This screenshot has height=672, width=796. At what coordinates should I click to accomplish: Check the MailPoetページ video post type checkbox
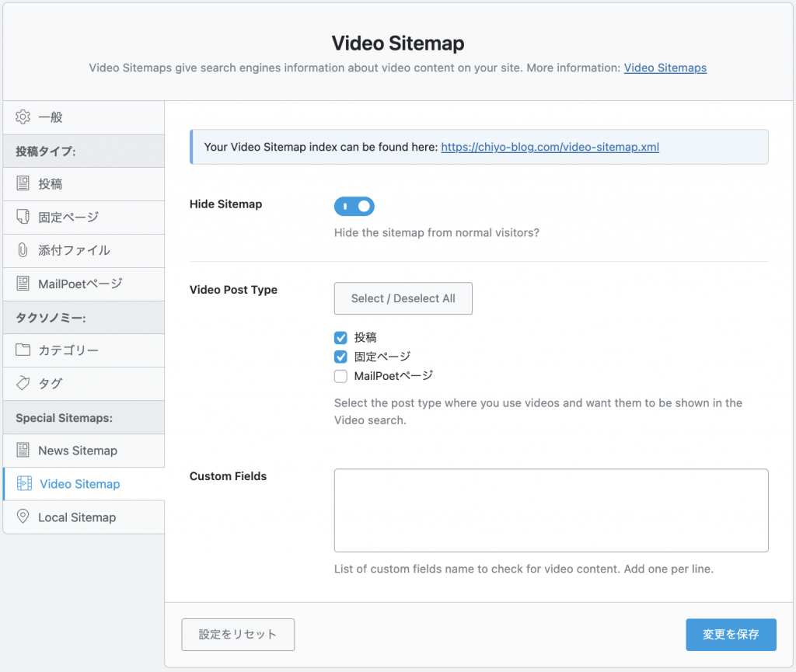[x=340, y=376]
